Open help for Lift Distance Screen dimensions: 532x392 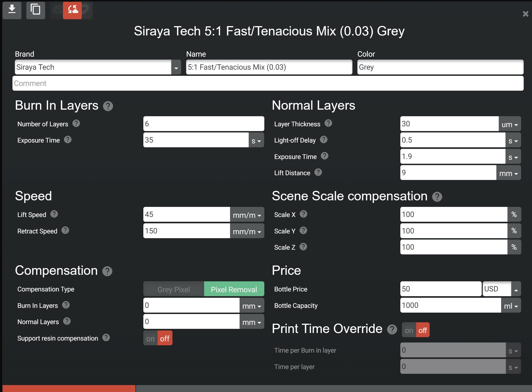[318, 172]
